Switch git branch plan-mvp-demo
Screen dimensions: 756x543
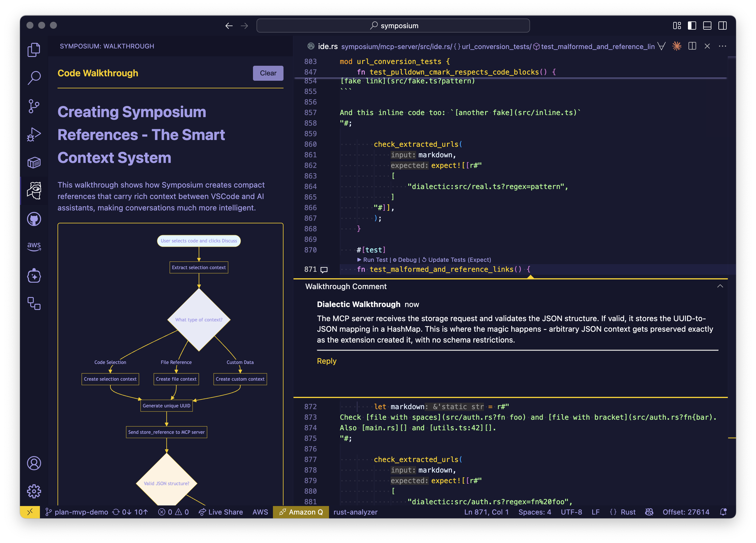click(x=77, y=512)
